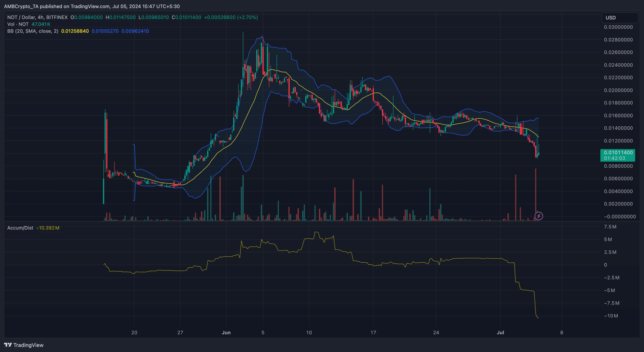Click the Jul date label on time axis
The image size is (644, 352).
pos(500,333)
